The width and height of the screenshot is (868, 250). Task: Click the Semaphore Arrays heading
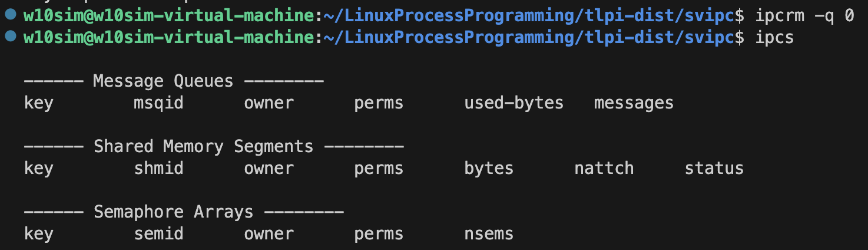pyautogui.click(x=173, y=212)
